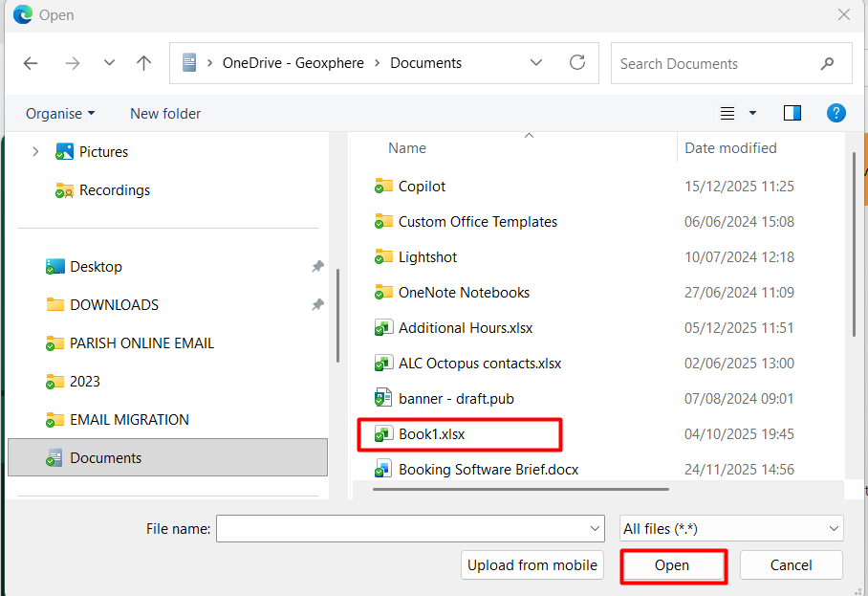This screenshot has height=596, width=868.
Task: Select the Book1.xlsx file
Action: [431, 434]
